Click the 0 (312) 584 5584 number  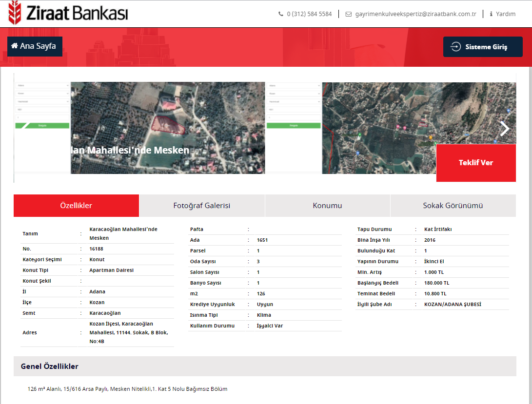pos(309,14)
